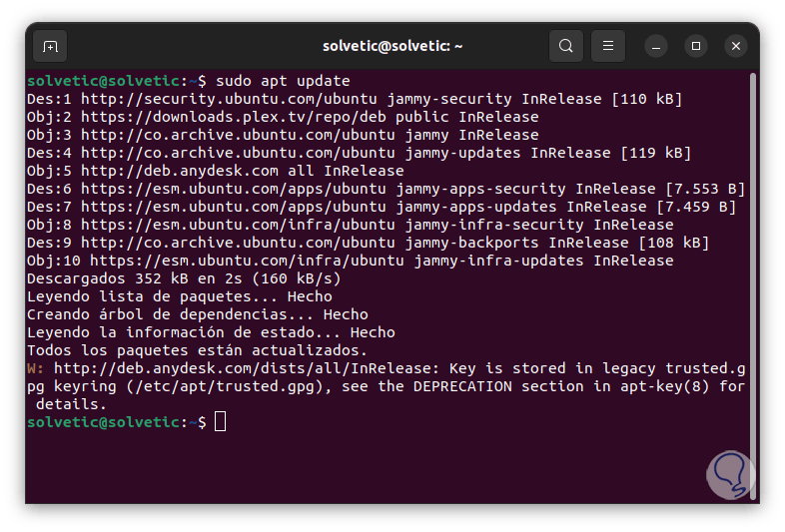Click the Des:6 jammy-apps-security line
Viewport: 785px width, 532px height.
click(386, 190)
